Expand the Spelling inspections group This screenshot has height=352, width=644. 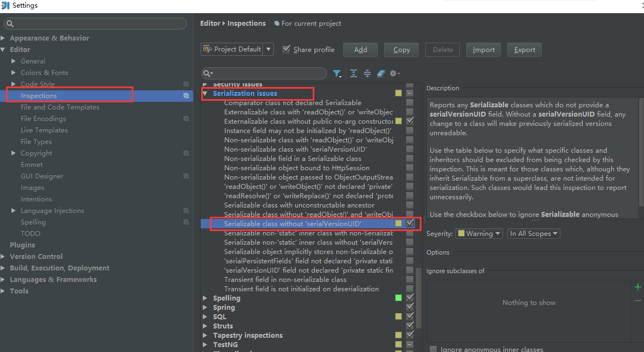point(205,298)
